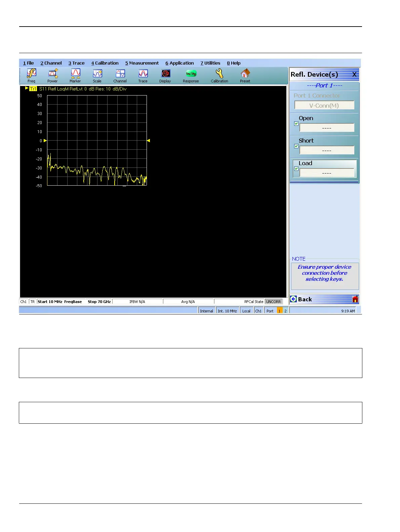Screen dimensions: 400x532
Task: Open the Measurement menu
Action: (x=142, y=63)
